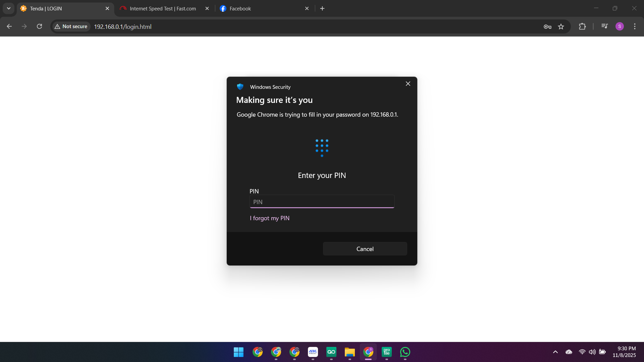The width and height of the screenshot is (644, 362).
Task: Open the Chrome three-dot menu
Action: coord(635,26)
